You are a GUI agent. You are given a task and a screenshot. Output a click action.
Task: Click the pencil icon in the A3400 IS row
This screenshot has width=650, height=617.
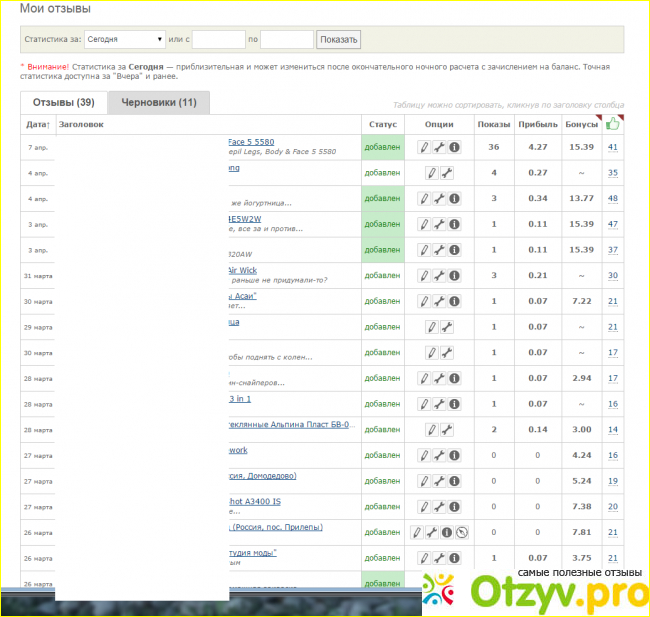[424, 507]
